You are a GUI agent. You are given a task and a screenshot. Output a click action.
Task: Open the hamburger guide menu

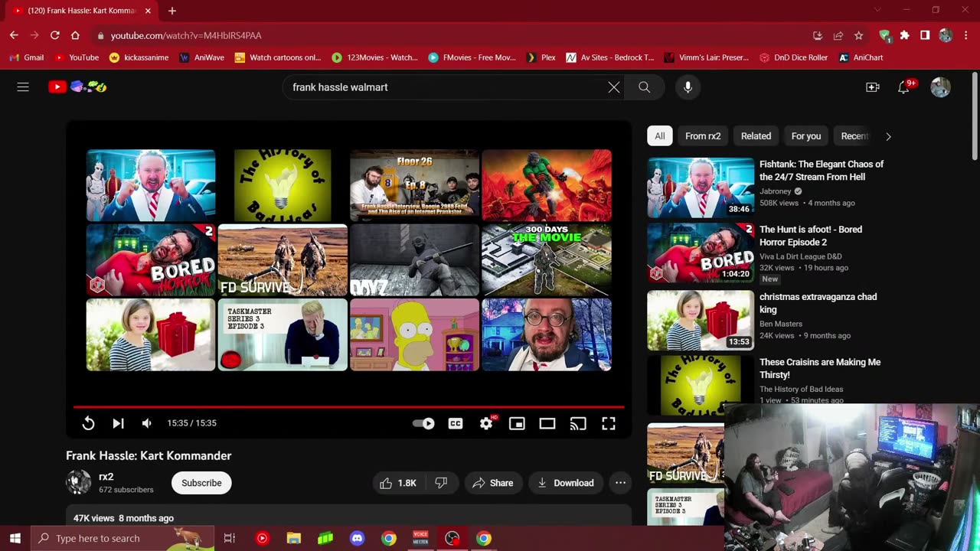(23, 87)
